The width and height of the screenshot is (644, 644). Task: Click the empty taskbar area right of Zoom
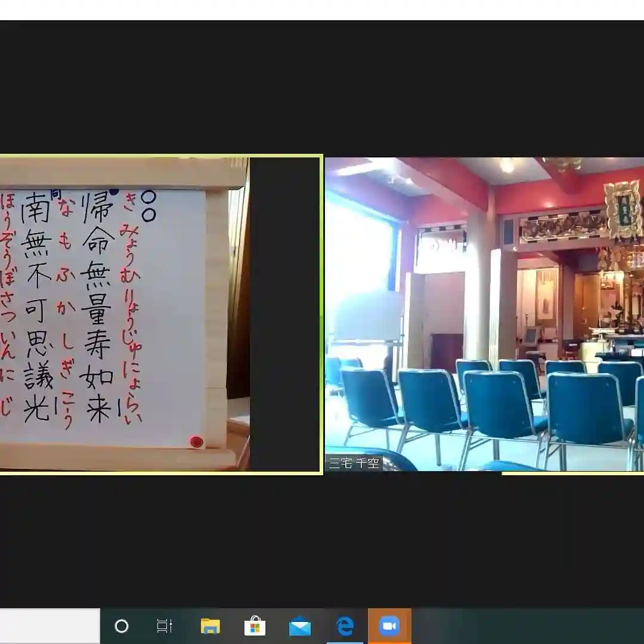pos(525,626)
